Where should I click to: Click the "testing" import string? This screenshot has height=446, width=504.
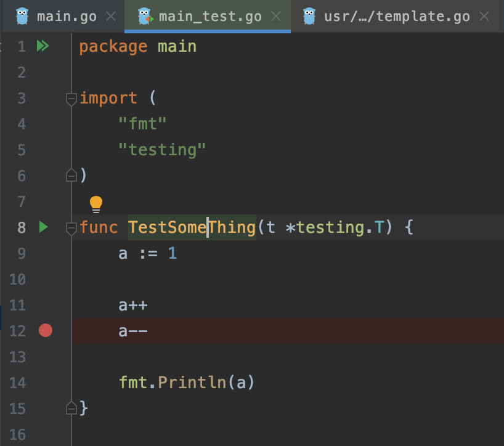[x=162, y=150]
